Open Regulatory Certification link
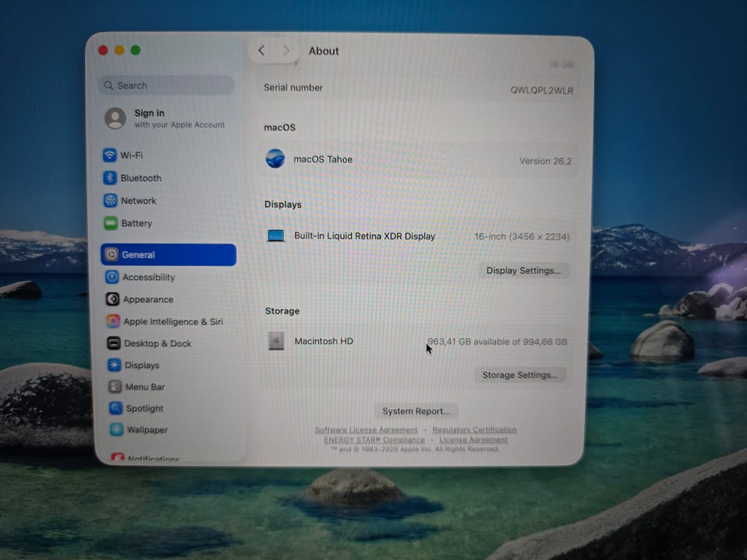 point(474,429)
